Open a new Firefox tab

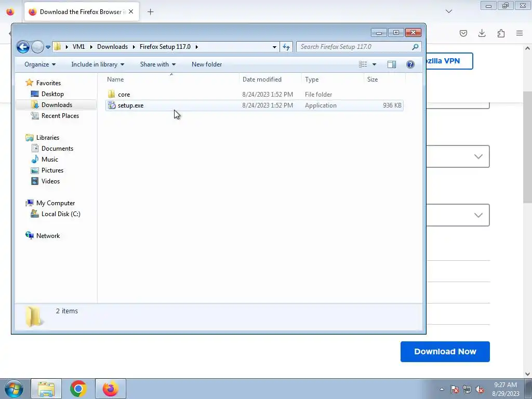(150, 12)
